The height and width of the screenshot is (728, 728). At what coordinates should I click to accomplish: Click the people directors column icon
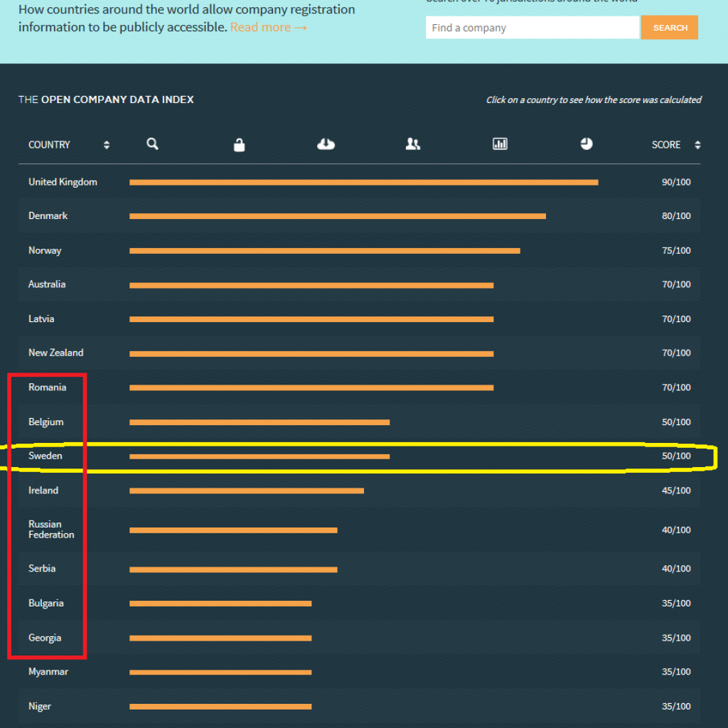tap(412, 144)
